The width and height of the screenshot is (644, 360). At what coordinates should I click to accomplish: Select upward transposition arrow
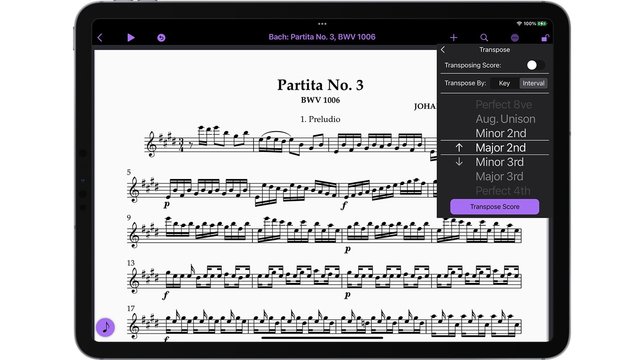(459, 147)
